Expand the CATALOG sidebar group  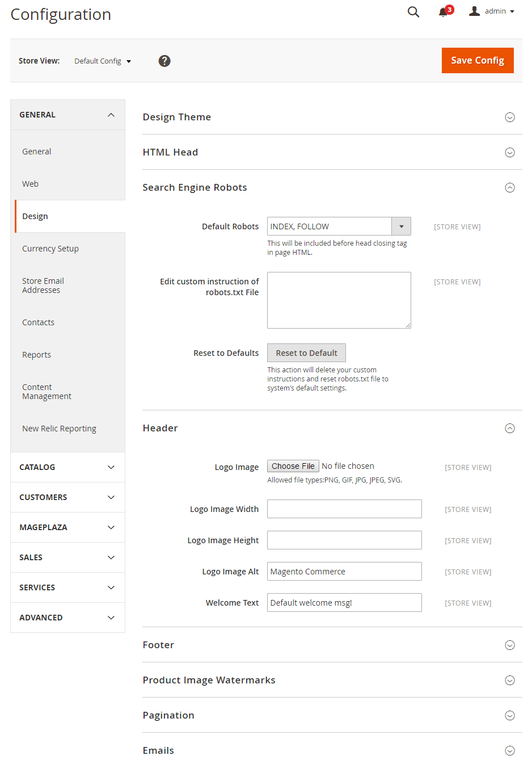pyautogui.click(x=67, y=467)
